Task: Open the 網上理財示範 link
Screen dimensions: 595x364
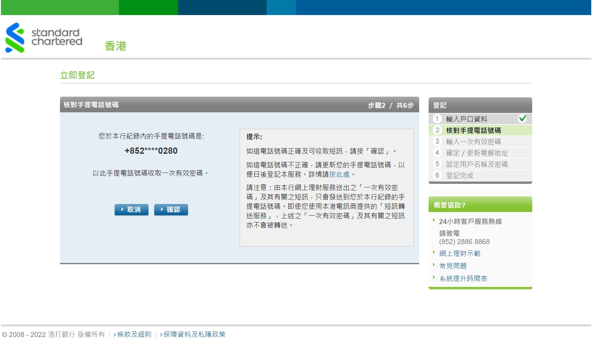Action: point(460,254)
